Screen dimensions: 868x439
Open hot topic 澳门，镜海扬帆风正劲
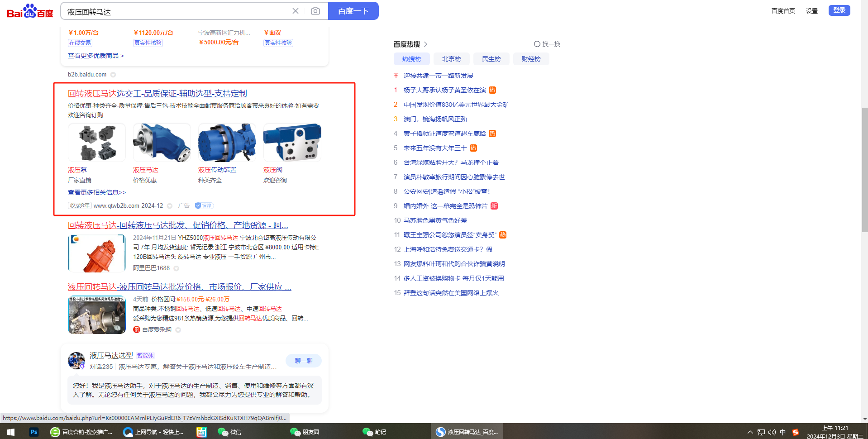pos(435,119)
